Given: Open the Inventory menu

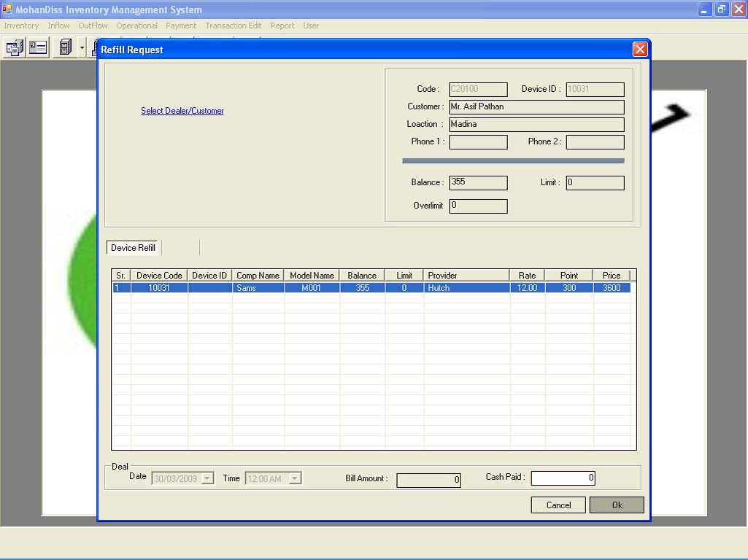Looking at the screenshot, I should 21,26.
